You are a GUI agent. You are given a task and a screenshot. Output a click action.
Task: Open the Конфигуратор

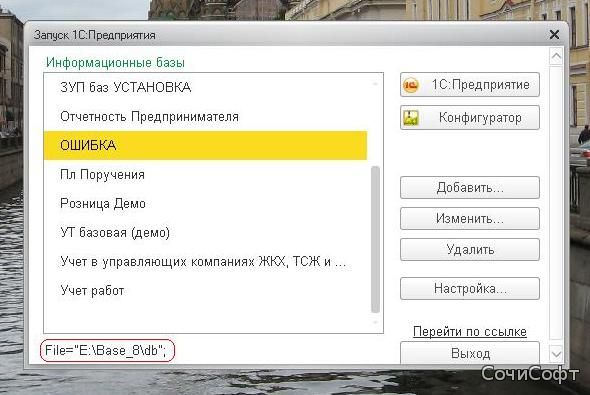[470, 118]
